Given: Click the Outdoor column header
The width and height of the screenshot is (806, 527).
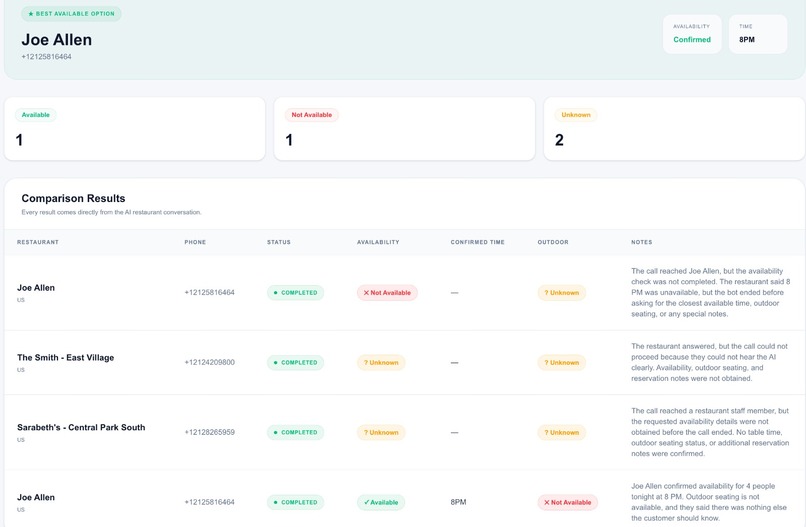Looking at the screenshot, I should coord(553,242).
